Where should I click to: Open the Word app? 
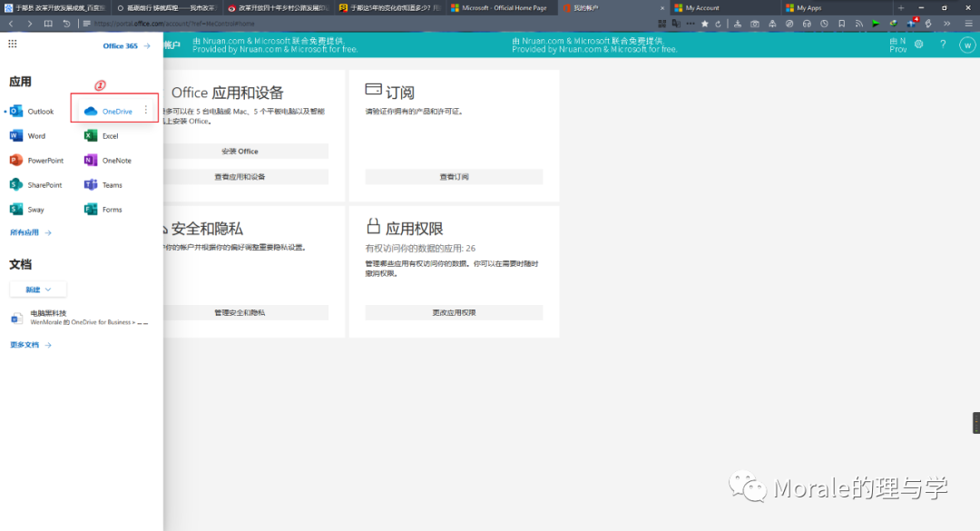[x=27, y=136]
